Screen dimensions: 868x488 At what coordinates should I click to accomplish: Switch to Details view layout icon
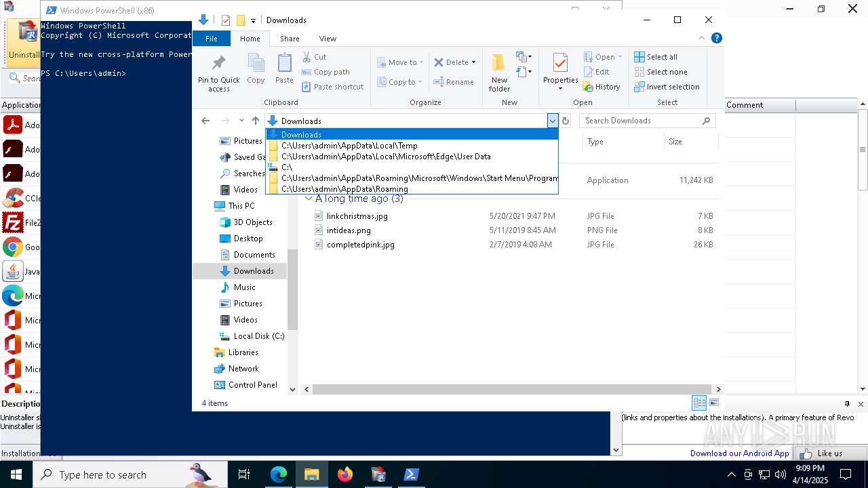[699, 403]
